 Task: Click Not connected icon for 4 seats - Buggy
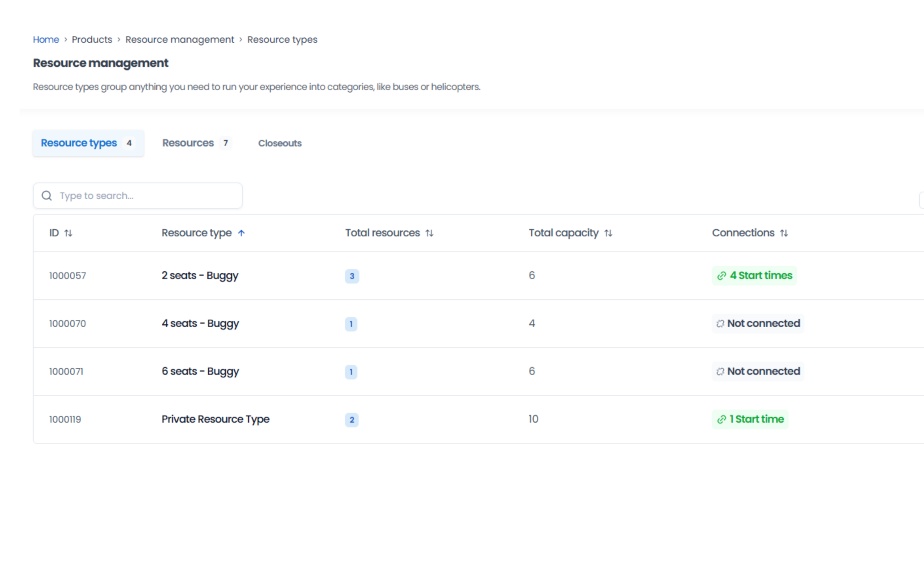[x=720, y=324]
